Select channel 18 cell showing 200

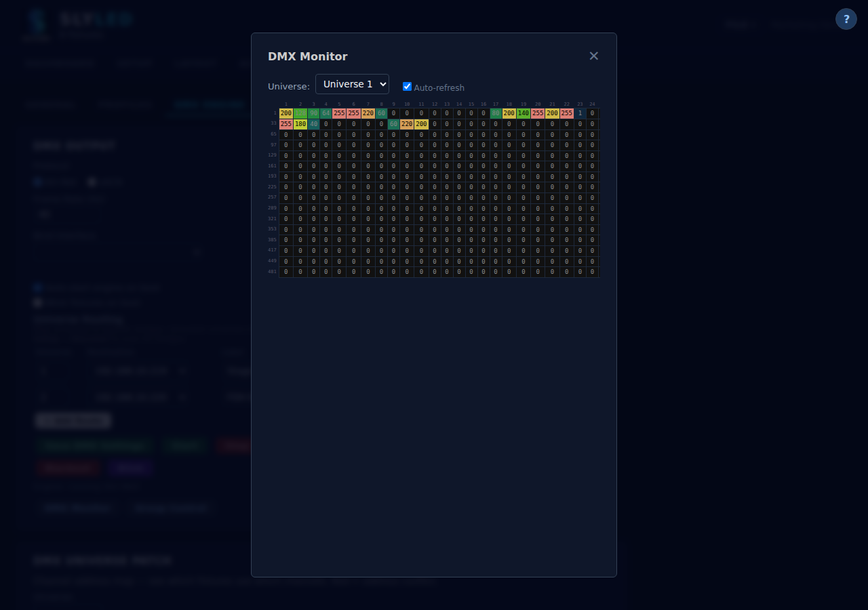[x=509, y=114]
